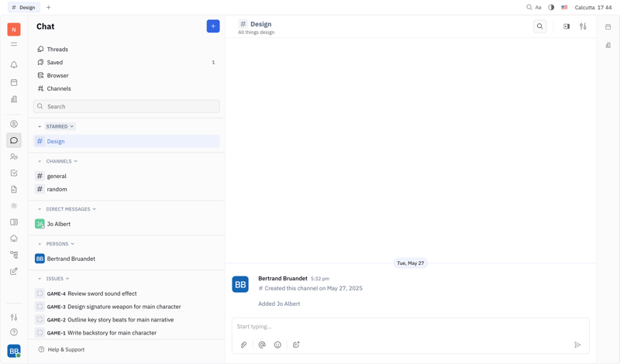Viewport: 620px width, 364px height.
Task: Open the calendar icon in left sidebar
Action: 14,82
